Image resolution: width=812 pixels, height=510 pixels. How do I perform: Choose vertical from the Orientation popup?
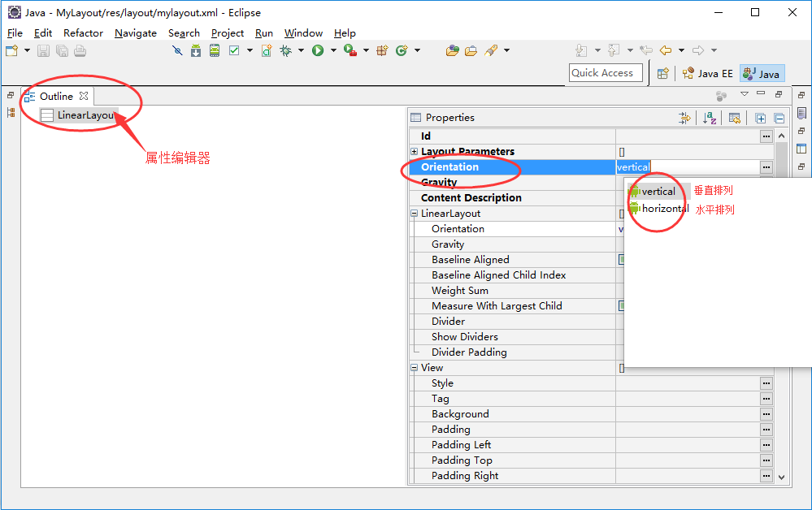658,192
